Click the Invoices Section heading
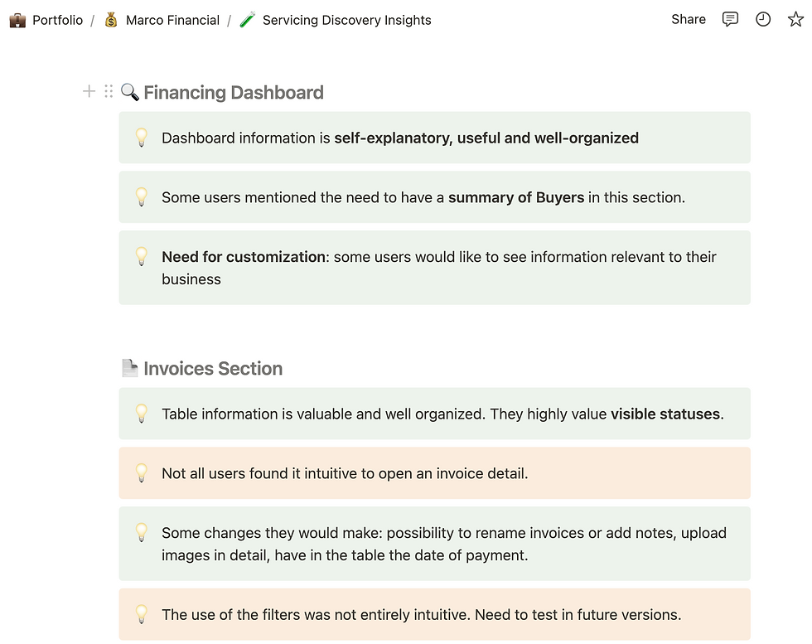Image resolution: width=812 pixels, height=644 pixels. [x=213, y=368]
